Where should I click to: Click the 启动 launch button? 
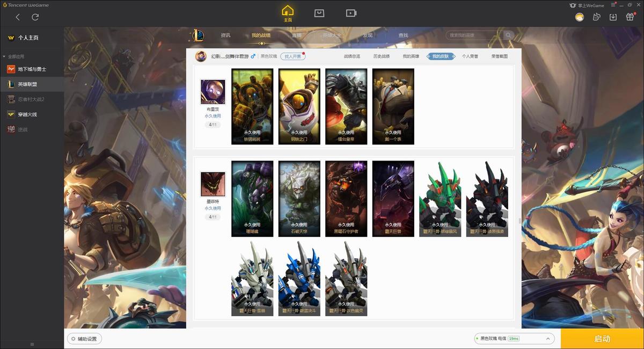point(602,339)
